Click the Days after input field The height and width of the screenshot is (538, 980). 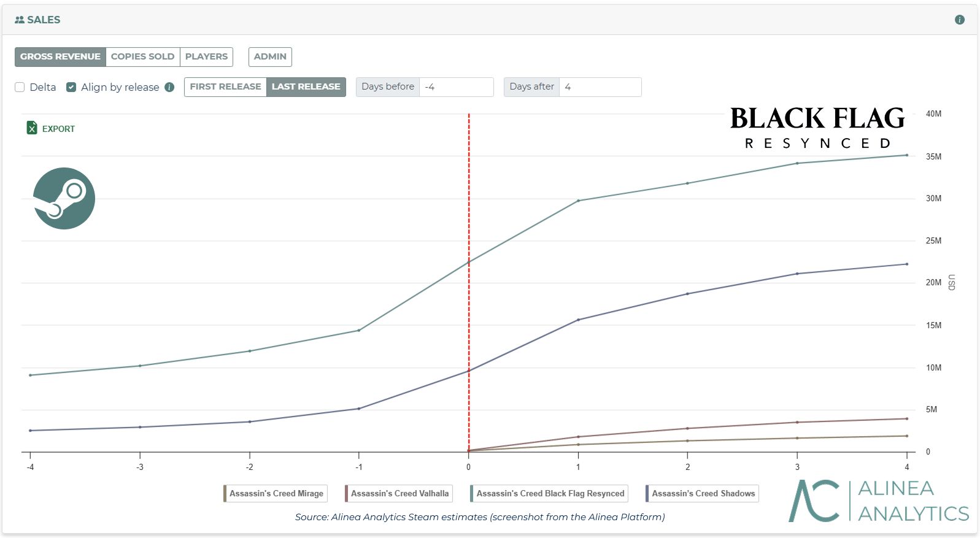[600, 87]
